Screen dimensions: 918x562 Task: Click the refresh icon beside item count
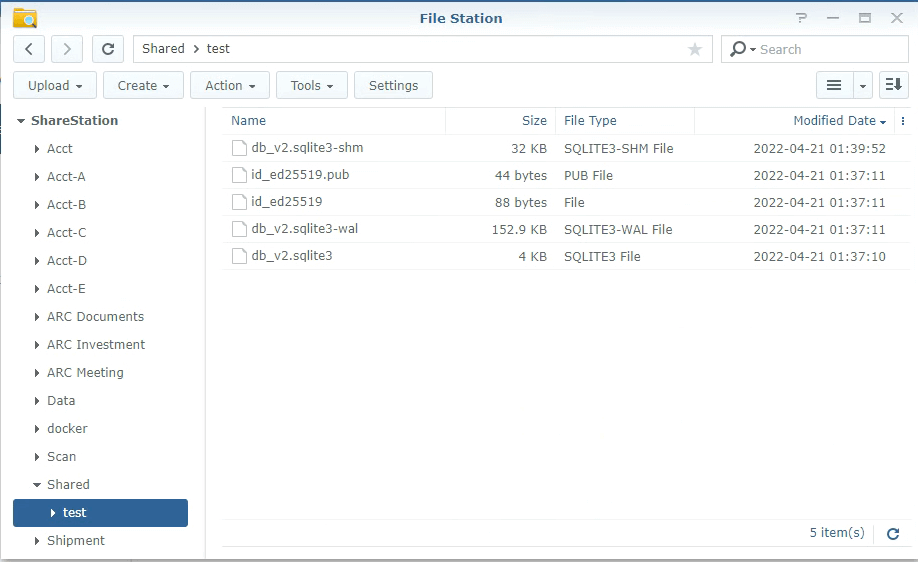pos(893,534)
